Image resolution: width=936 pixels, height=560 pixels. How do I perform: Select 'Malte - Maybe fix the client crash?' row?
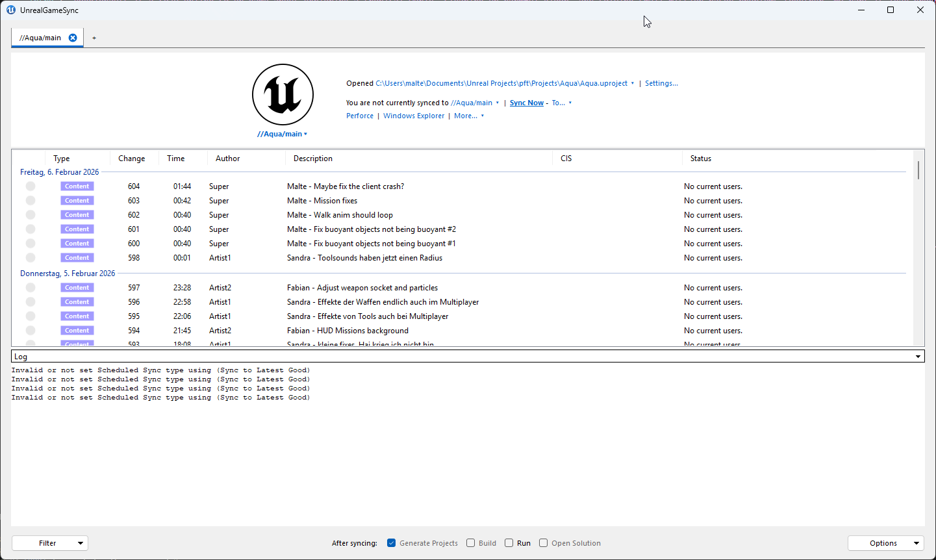click(x=462, y=186)
